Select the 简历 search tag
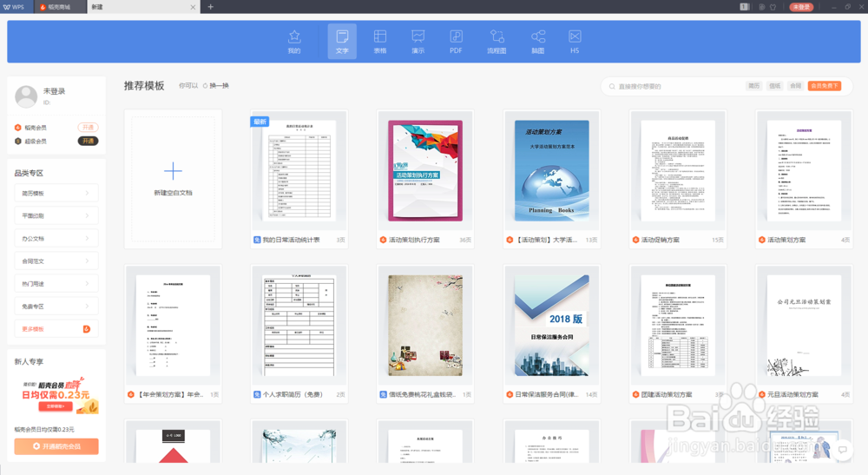Screen dimensions: 868x475 tap(754, 86)
